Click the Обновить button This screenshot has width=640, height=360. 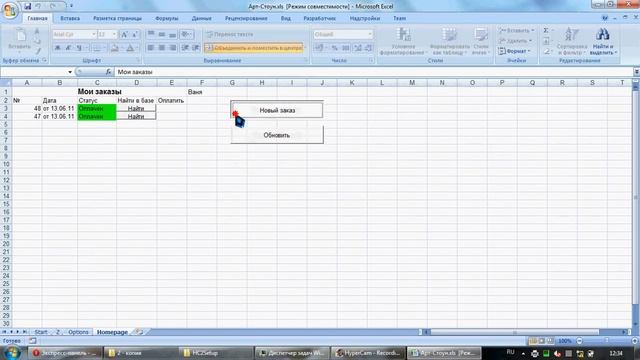(277, 135)
